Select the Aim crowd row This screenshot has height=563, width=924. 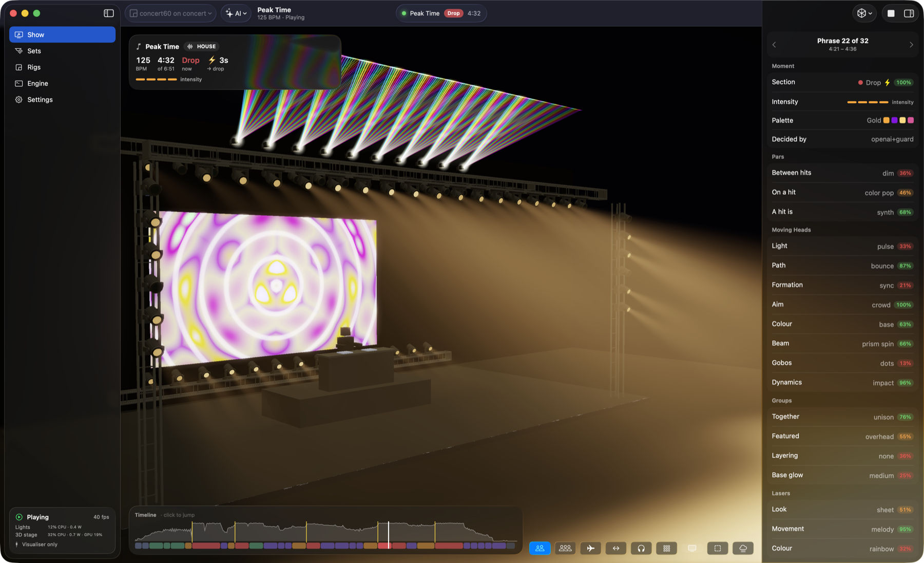[842, 305]
